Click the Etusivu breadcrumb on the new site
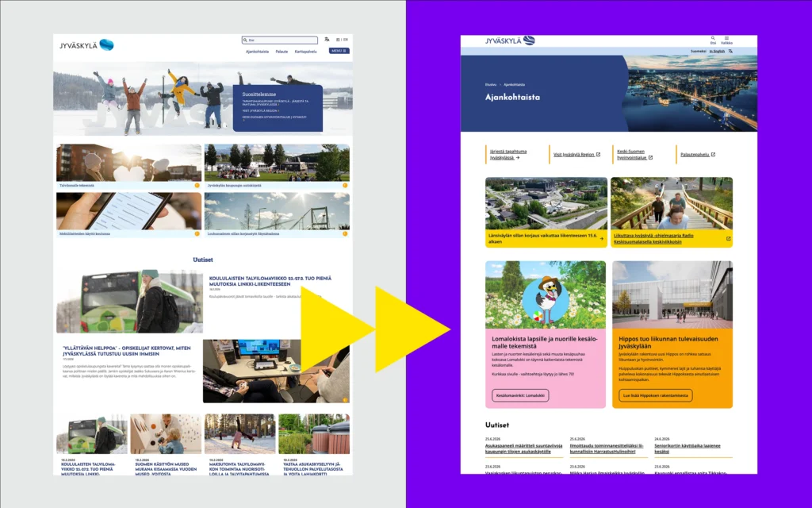Viewport: 812px width, 508px height. pos(490,84)
